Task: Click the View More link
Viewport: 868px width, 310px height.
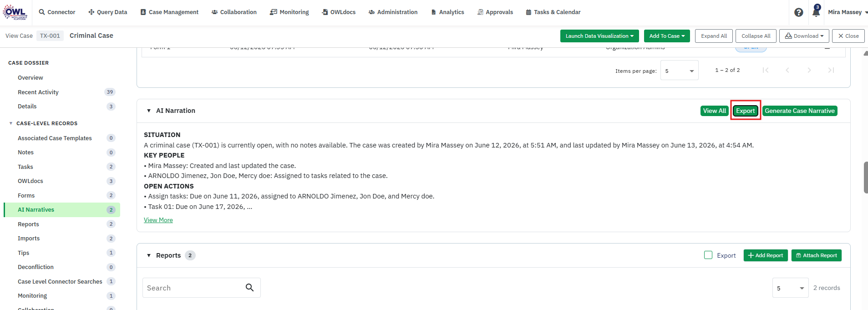Action: pos(158,220)
